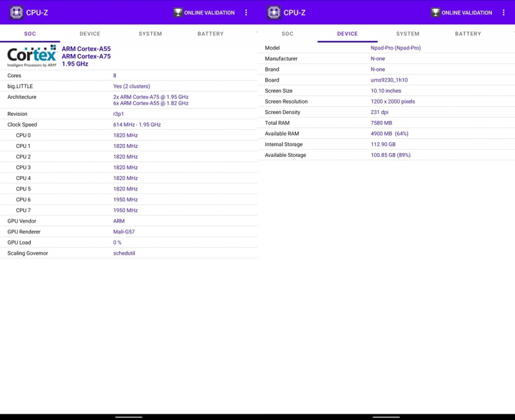
Task: Click the "Mali-G57" GPU renderer value
Action: coord(124,232)
